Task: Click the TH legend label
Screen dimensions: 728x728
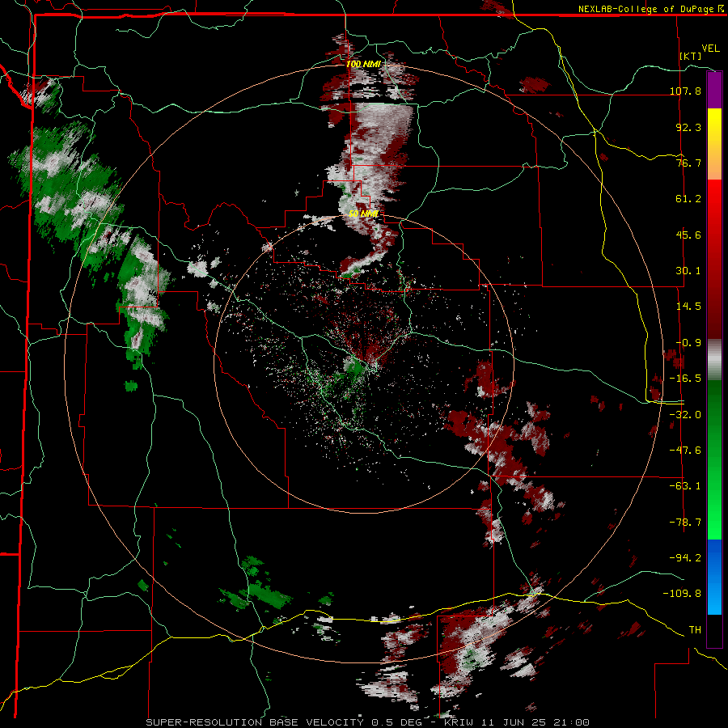Action: [695, 630]
